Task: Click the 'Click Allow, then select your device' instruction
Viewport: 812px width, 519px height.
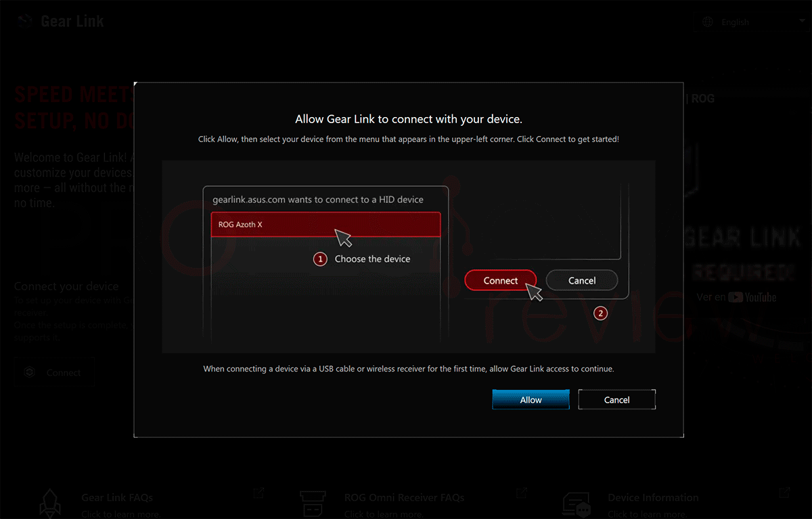Action: 409,139
